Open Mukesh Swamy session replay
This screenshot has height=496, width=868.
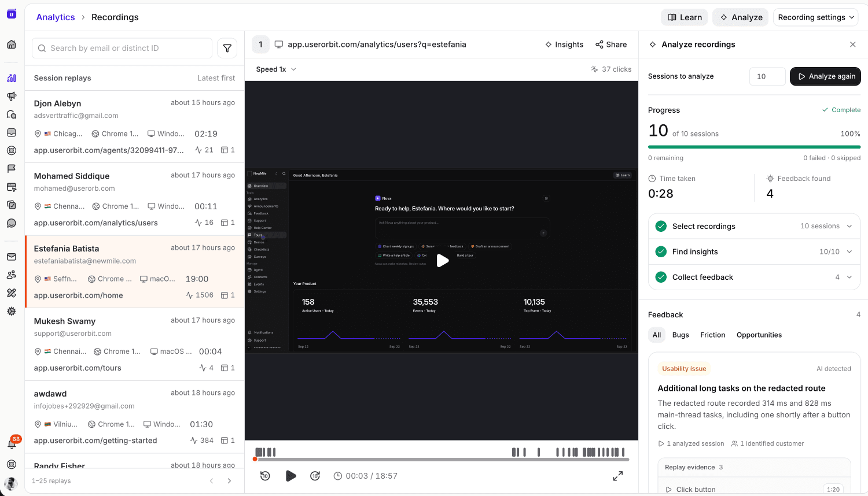click(134, 345)
